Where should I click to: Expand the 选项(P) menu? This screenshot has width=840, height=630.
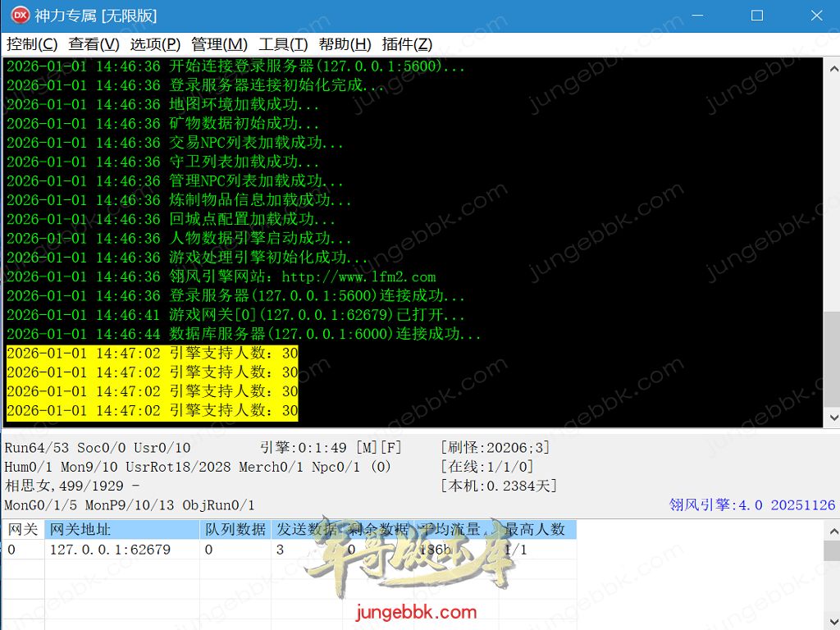[155, 44]
